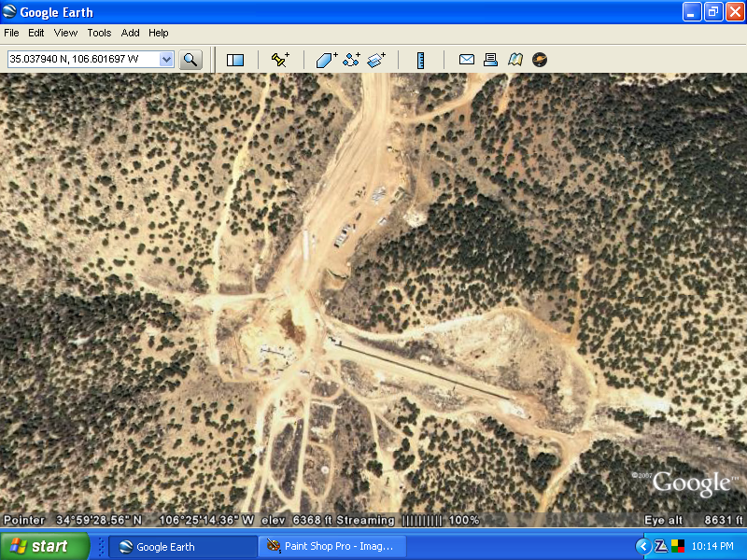This screenshot has width=747, height=560.
Task: Add a polygon tool icon
Action: 327,60
